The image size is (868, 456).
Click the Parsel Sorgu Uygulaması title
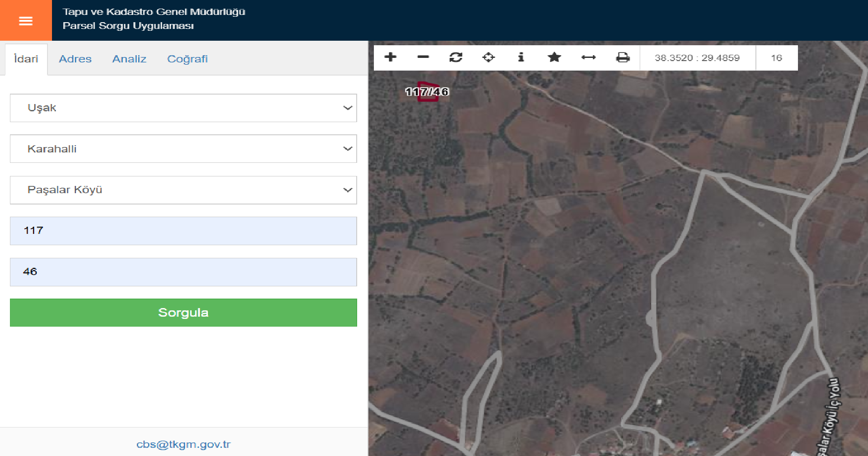tap(128, 26)
